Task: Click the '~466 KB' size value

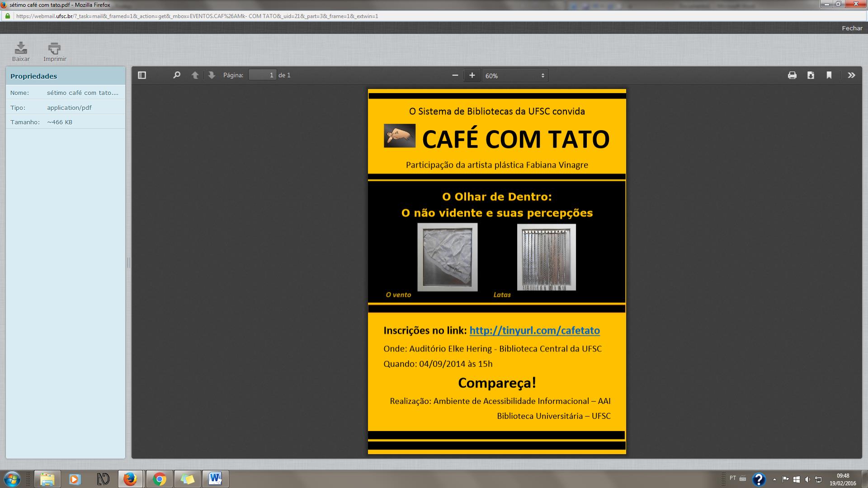Action: tap(60, 122)
